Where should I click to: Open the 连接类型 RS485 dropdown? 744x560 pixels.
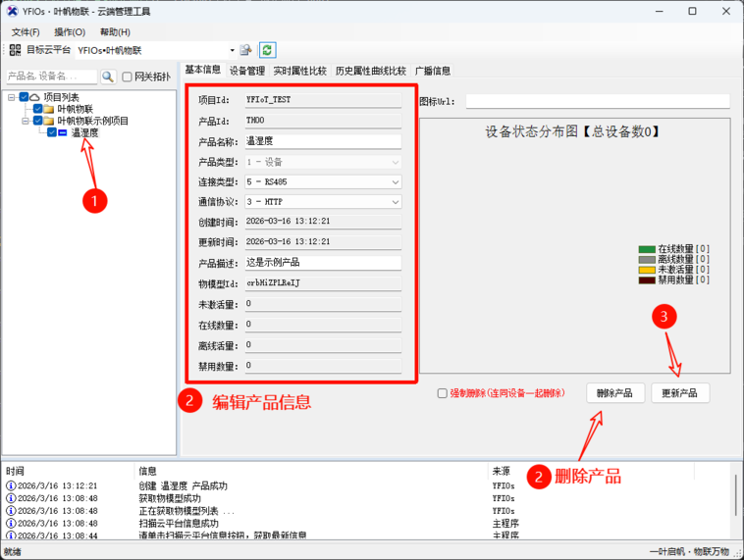pos(396,182)
